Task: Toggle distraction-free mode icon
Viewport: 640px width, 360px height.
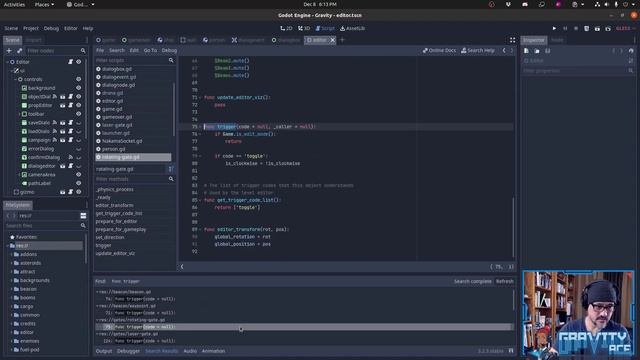Action: tap(512, 40)
